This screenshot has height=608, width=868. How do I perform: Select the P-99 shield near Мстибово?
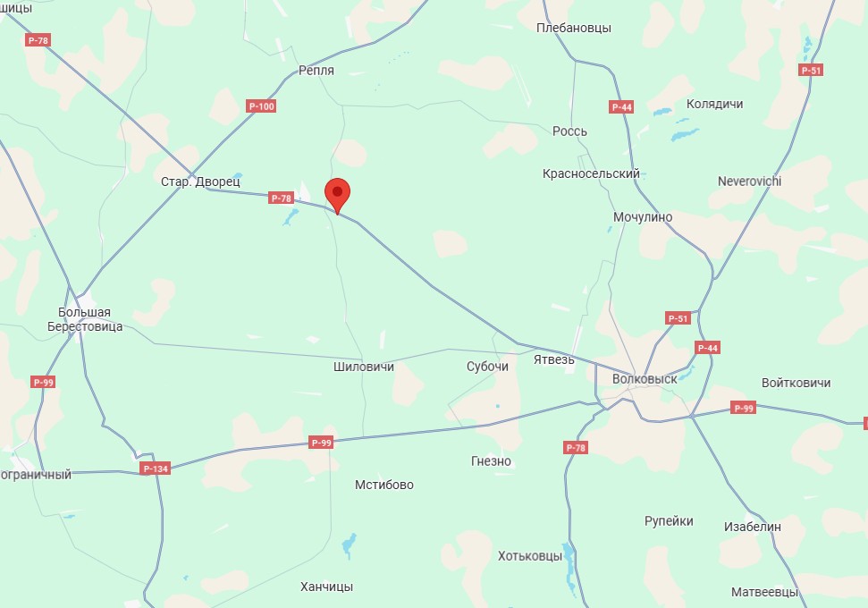[321, 442]
